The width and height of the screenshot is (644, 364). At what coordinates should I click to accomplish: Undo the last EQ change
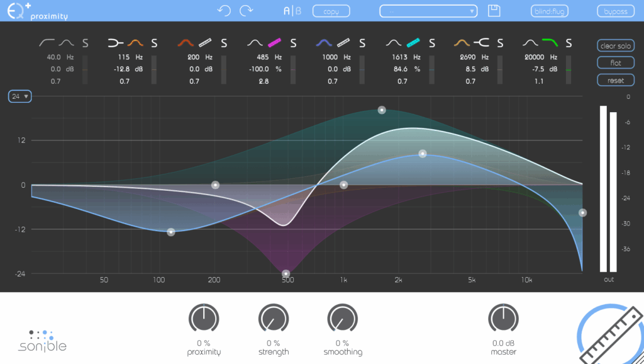pyautogui.click(x=224, y=10)
